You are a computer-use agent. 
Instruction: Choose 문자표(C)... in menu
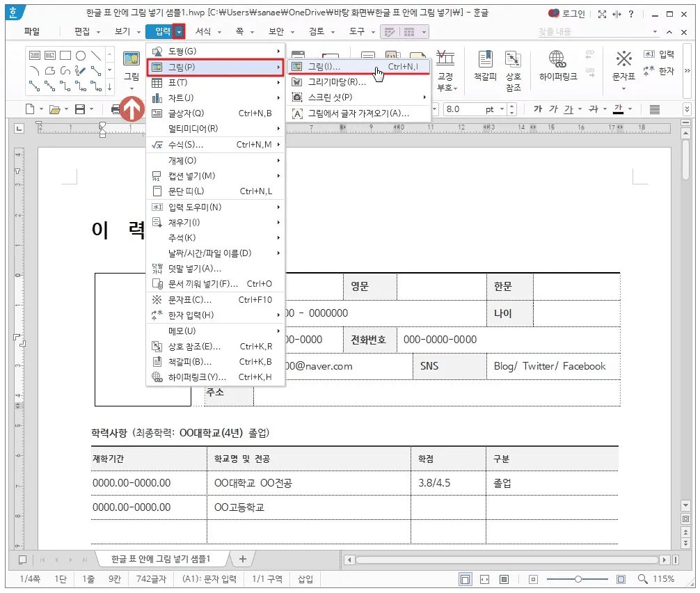tap(215, 299)
